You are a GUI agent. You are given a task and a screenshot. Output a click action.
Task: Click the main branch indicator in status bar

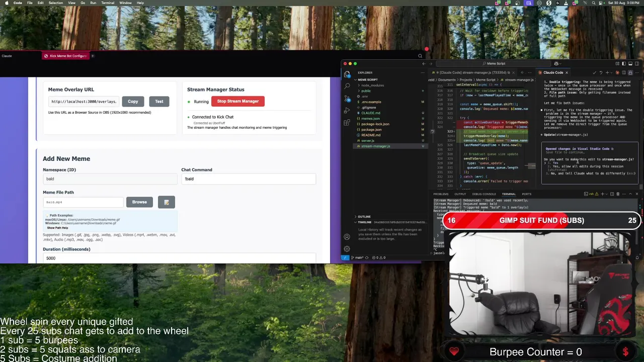[x=357, y=257]
